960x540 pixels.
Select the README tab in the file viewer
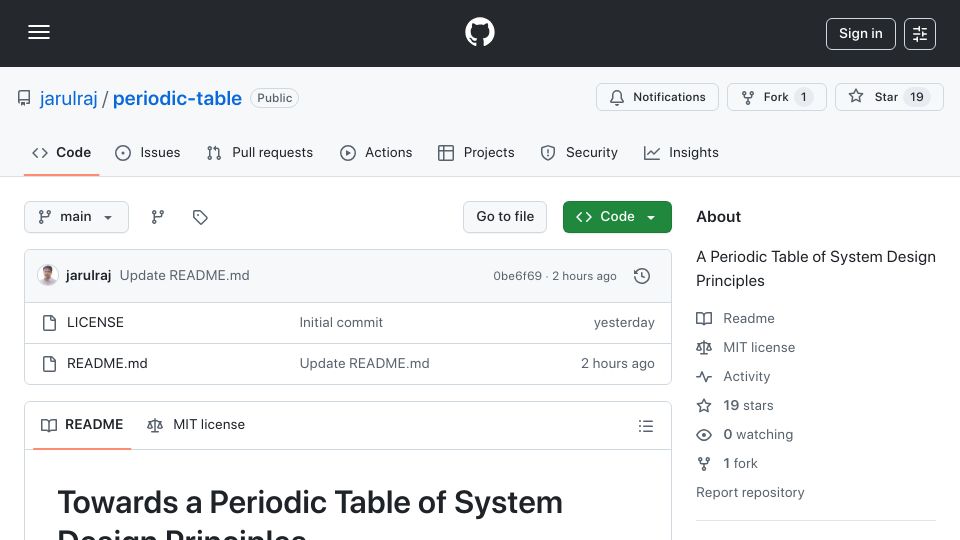click(x=82, y=425)
